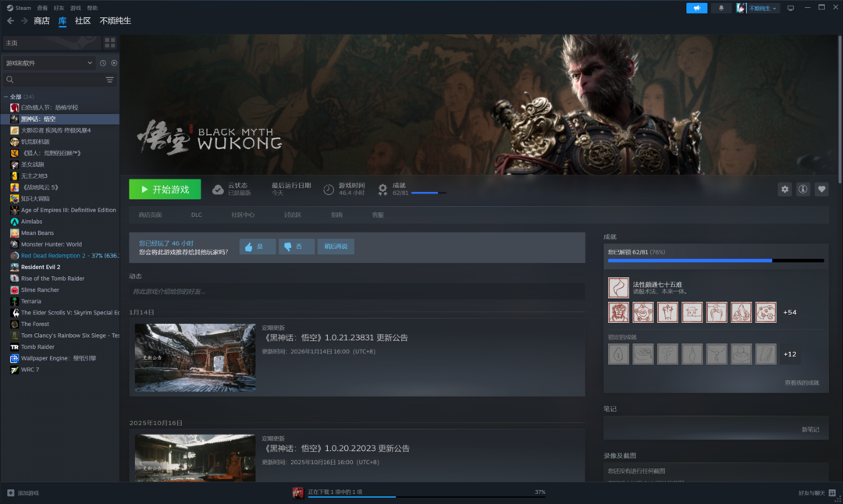Select Resident Evil 2 in the library list
Screen dimensions: 843x504
42,267
